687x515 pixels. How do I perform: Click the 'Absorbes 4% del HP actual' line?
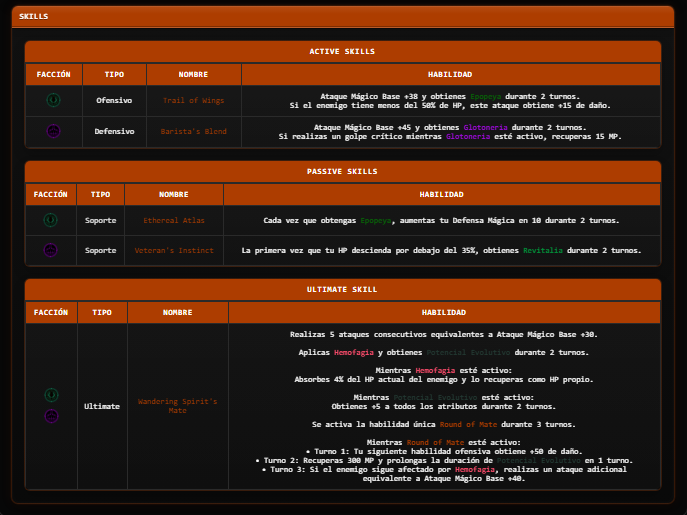[444, 380]
